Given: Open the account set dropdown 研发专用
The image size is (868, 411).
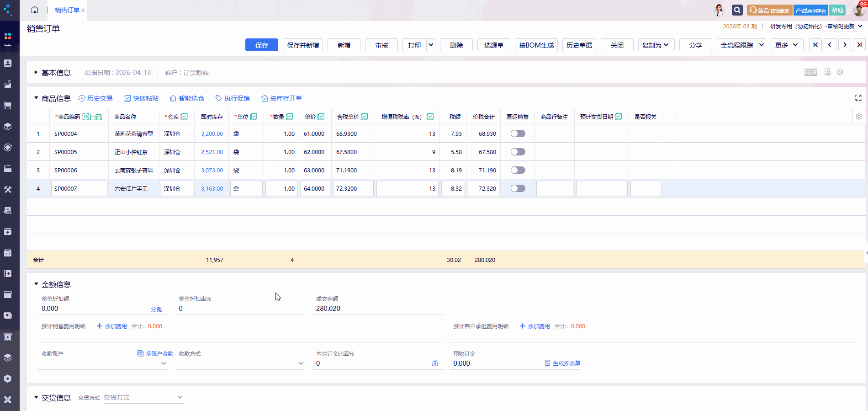Looking at the screenshot, I should pos(816,26).
